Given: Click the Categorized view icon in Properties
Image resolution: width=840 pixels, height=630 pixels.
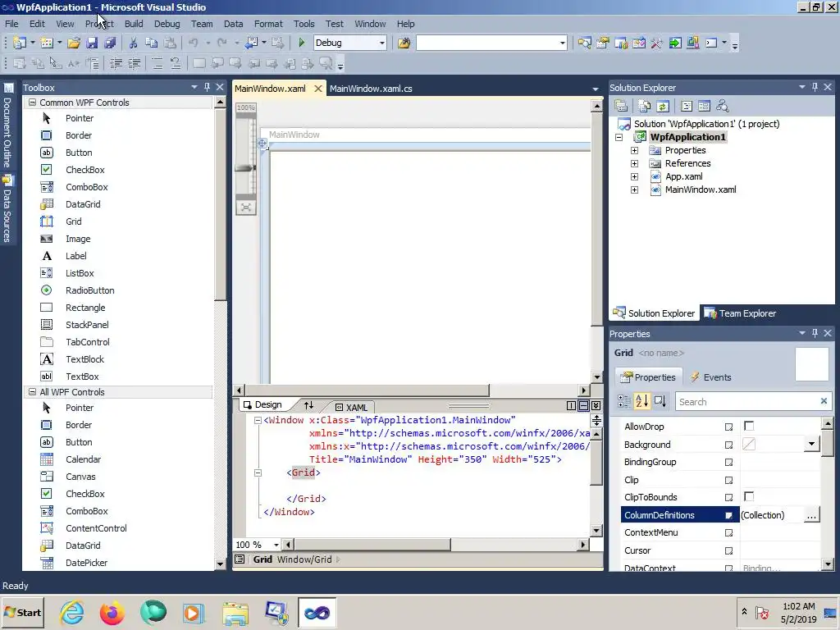Looking at the screenshot, I should [x=623, y=401].
